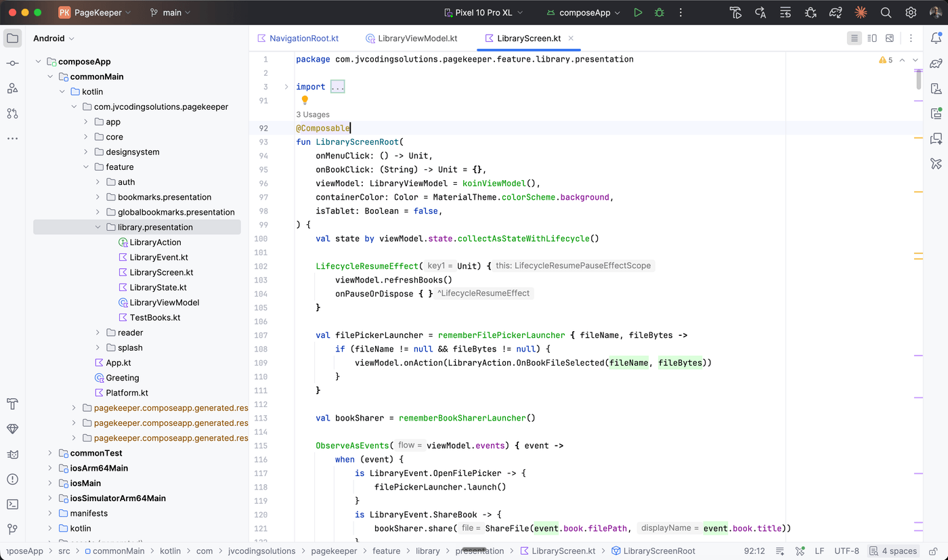Screen dimensions: 948x560
Task: Open More tool windows ellipsis in left sidebar
Action: 12,138
